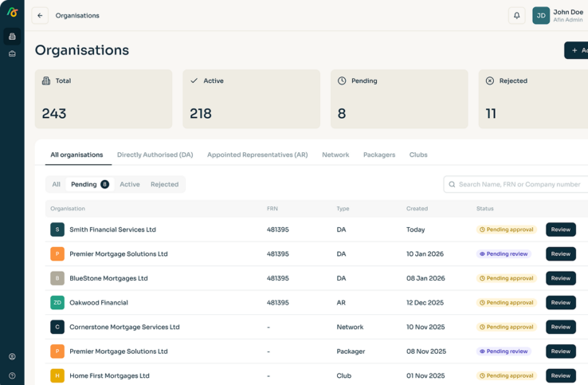Screen dimensions: 588x385
Task: Click Pending approval badge for Smith Financial
Action: pyautogui.click(x=506, y=230)
